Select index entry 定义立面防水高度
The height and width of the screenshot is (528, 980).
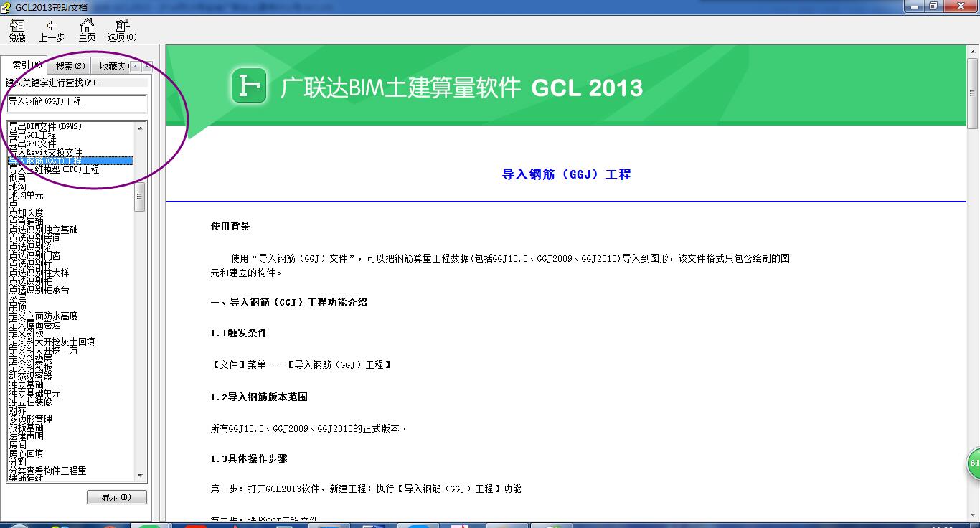(x=43, y=316)
